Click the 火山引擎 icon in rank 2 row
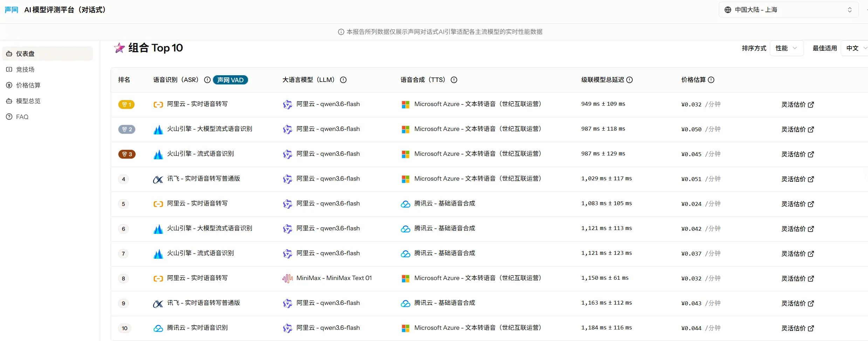The image size is (868, 341). [158, 129]
